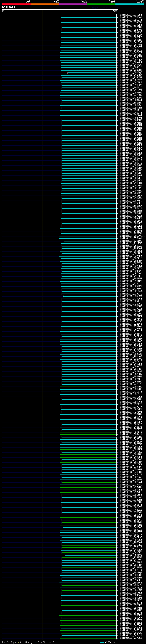Viewport: 146px width, 644px height.
Task: Select label UniRef100_P52405
Action: point(131,80)
